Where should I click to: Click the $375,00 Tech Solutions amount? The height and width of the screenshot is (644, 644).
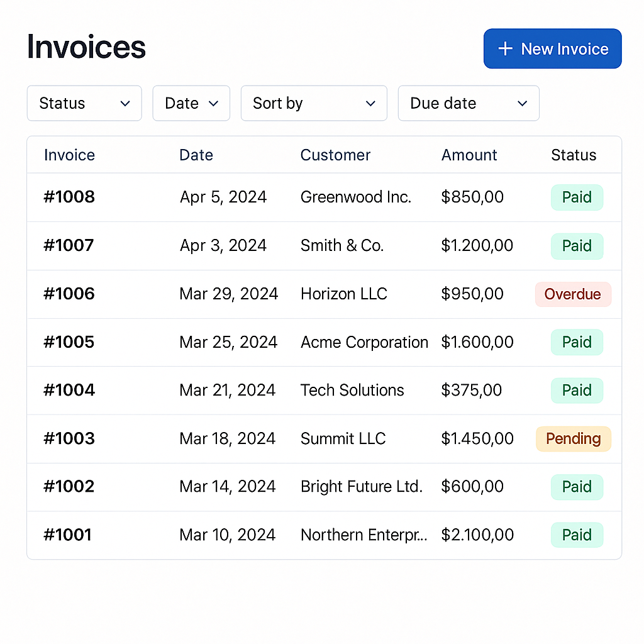coord(472,391)
